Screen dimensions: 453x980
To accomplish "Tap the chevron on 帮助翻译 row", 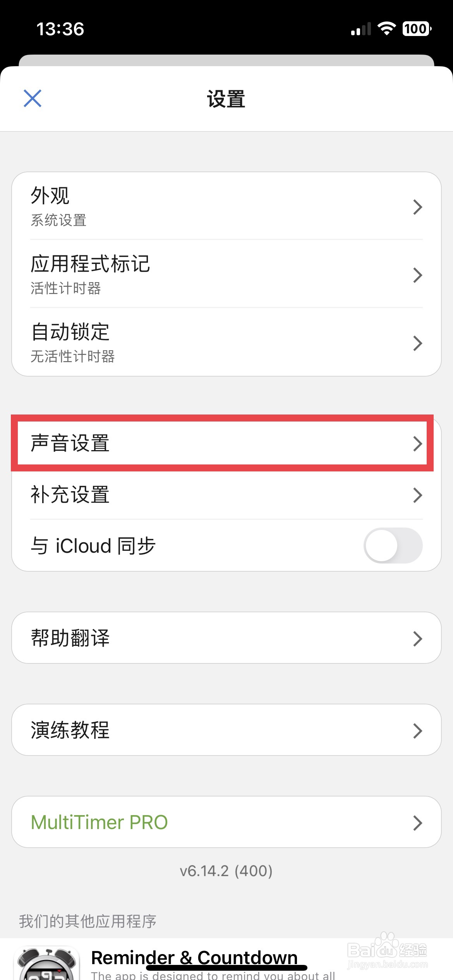I will [x=417, y=639].
